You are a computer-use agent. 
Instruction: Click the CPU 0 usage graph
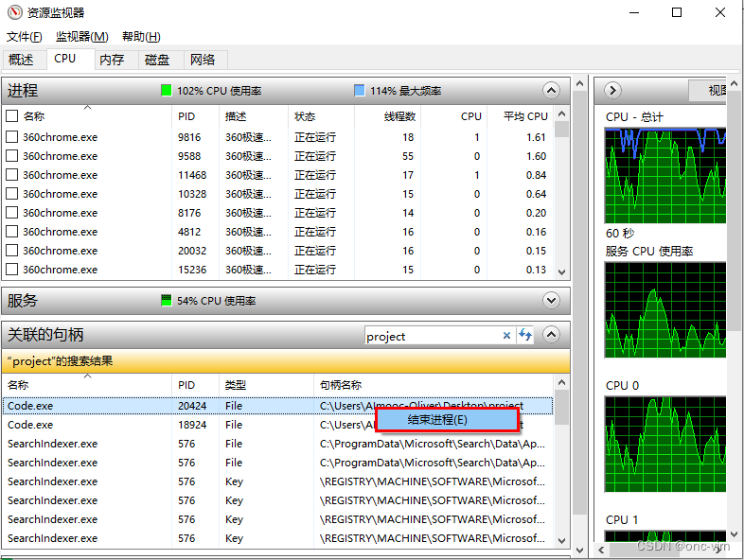click(x=665, y=445)
